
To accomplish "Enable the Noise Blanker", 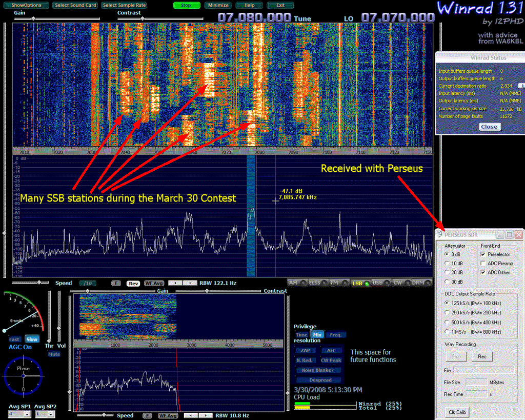I will [x=318, y=370].
